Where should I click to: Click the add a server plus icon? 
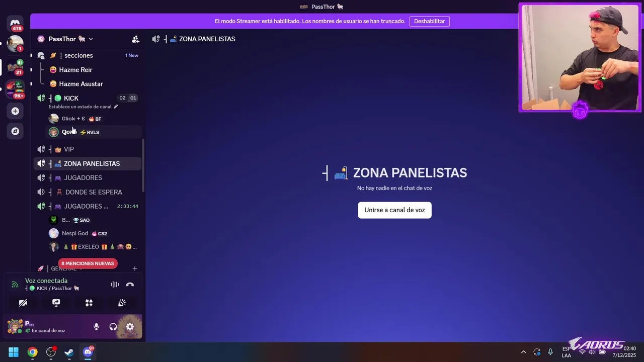15,111
